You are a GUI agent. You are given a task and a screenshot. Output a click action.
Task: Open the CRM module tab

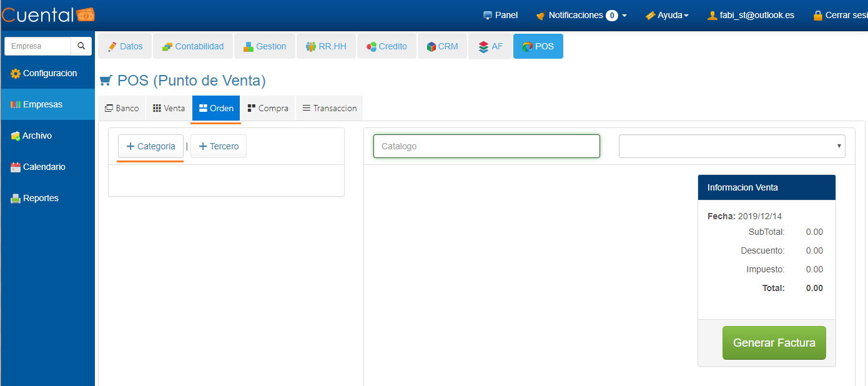(x=442, y=47)
